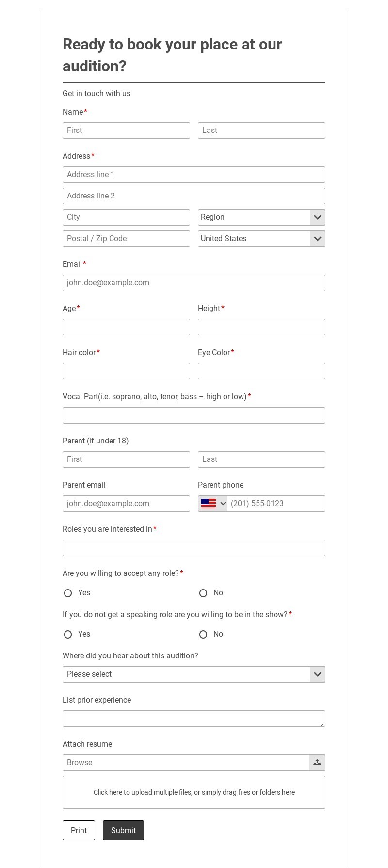Select No for accepting any role

(203, 593)
